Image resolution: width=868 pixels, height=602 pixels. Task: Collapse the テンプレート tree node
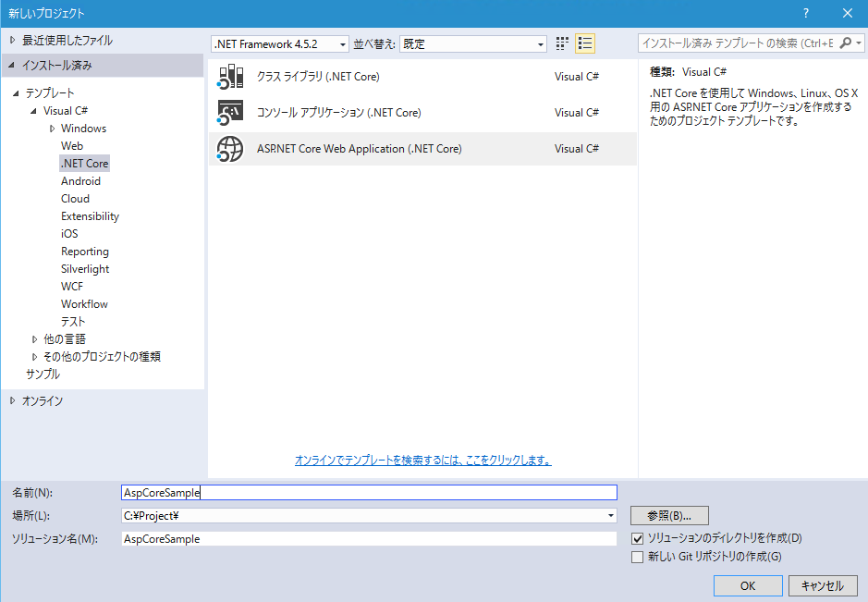[16, 93]
